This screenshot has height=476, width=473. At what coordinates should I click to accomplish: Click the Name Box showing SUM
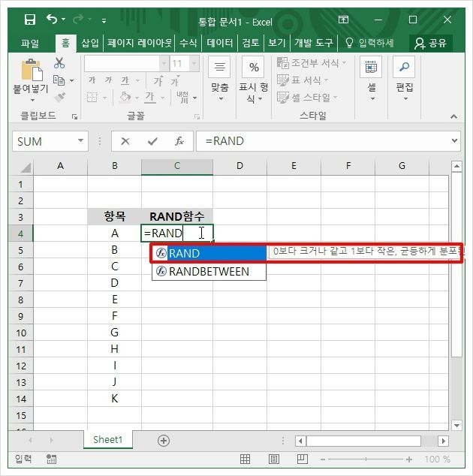(44, 141)
